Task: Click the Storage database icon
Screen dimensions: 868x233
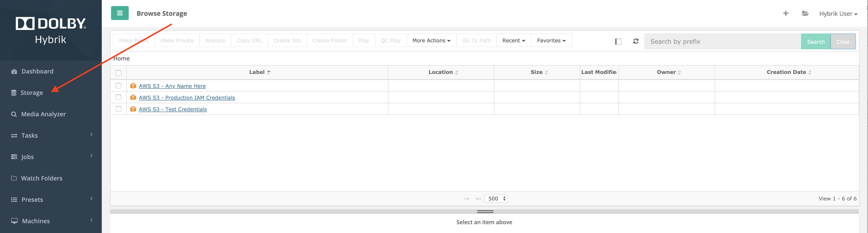Action: point(14,93)
